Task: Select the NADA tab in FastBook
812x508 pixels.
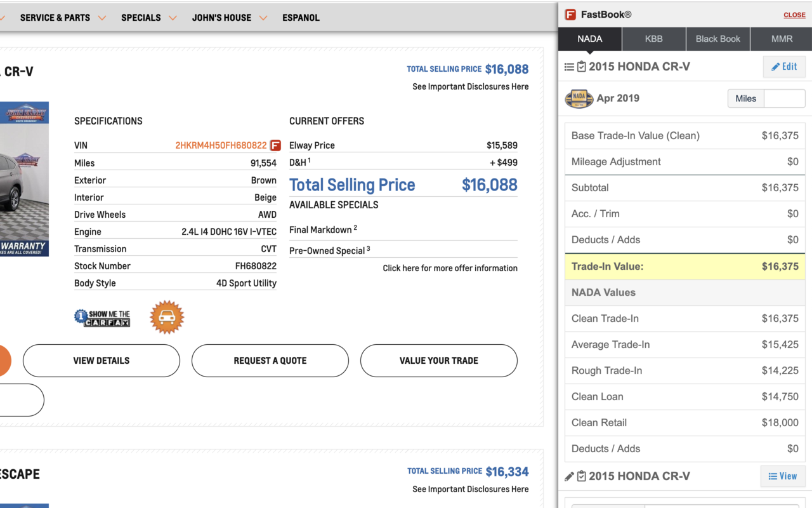Action: pyautogui.click(x=590, y=39)
